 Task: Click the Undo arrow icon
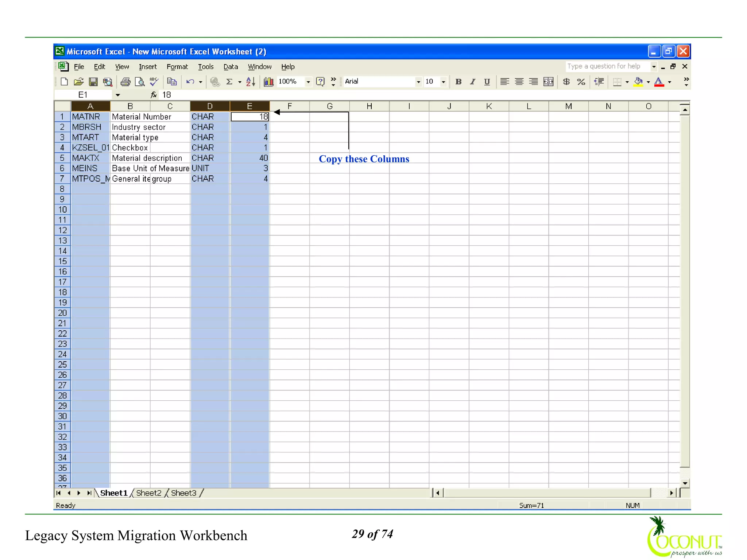190,82
